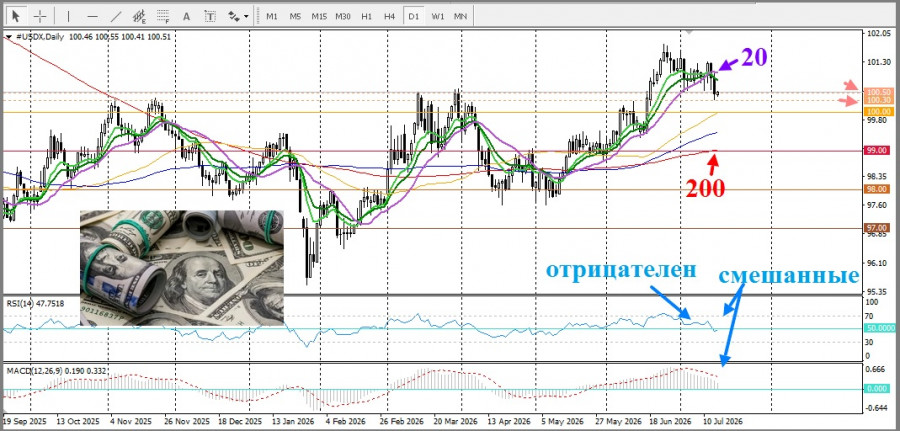
Task: Click the 95.35 price scale value
Action: click(x=877, y=290)
